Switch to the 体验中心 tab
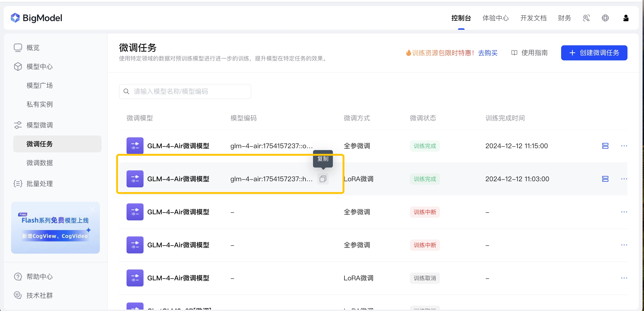The image size is (644, 311). 496,18
